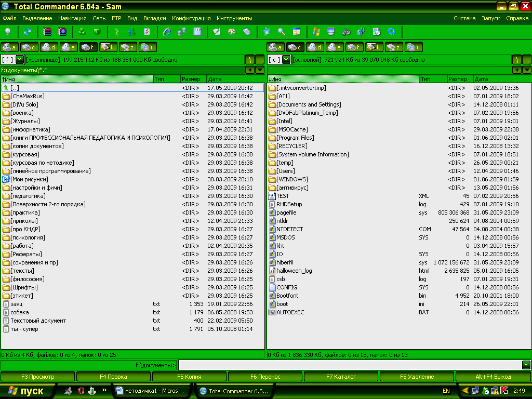Open the Конфигурация menu
Screen dimensions: 532x399
pyautogui.click(x=191, y=18)
